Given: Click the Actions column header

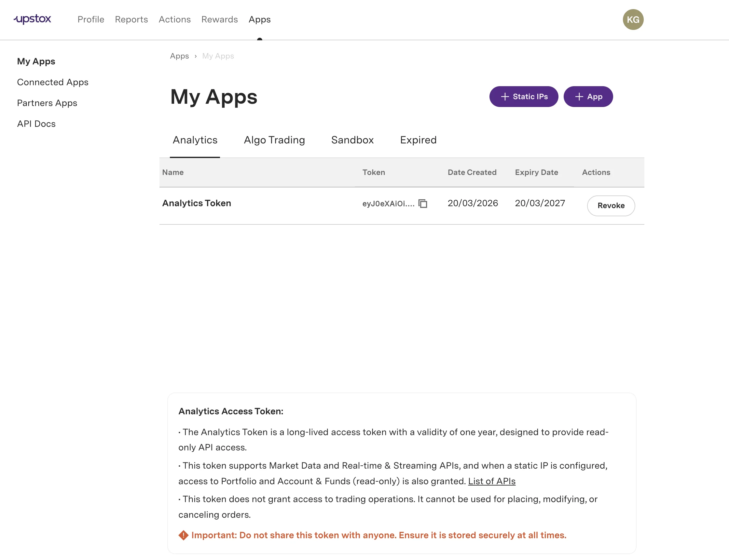Looking at the screenshot, I should (596, 172).
